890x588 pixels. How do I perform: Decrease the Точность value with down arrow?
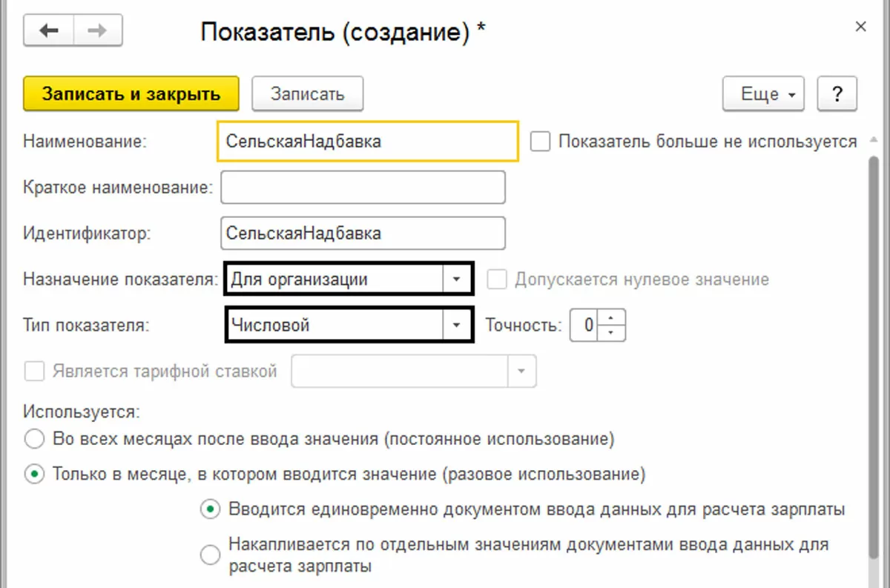[x=611, y=331]
